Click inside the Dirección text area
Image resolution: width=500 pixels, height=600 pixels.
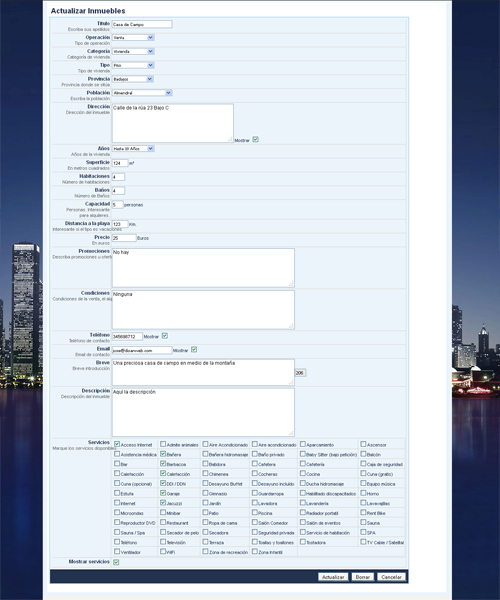173,123
